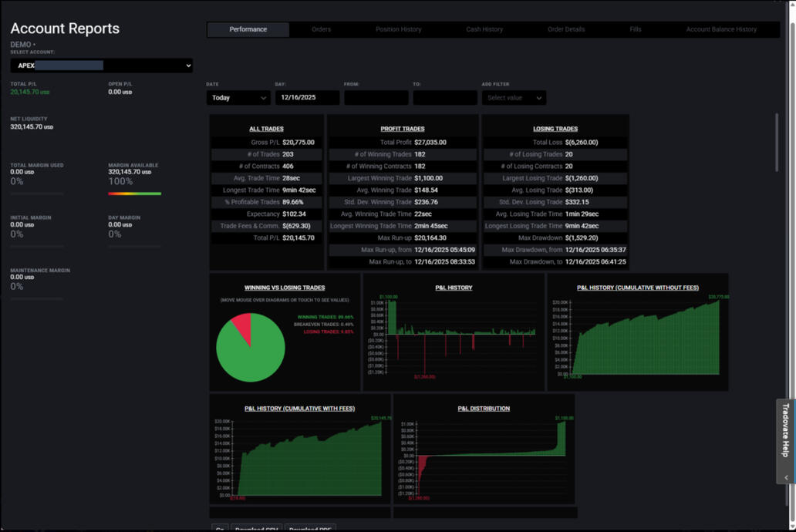
Task: Open the Select Account dropdown
Action: click(x=101, y=66)
